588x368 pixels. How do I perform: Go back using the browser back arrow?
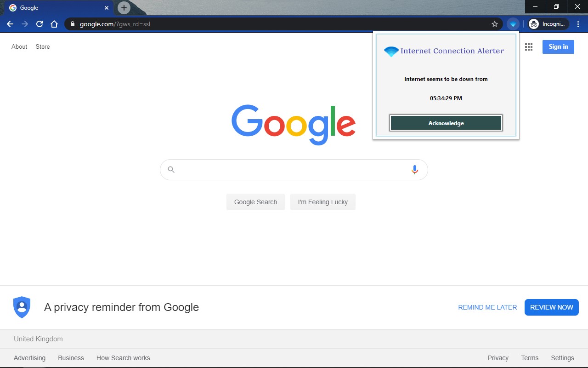click(x=10, y=24)
